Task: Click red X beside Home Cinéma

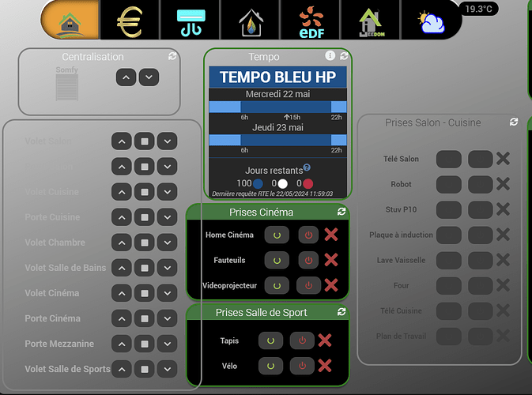Action: [x=331, y=235]
